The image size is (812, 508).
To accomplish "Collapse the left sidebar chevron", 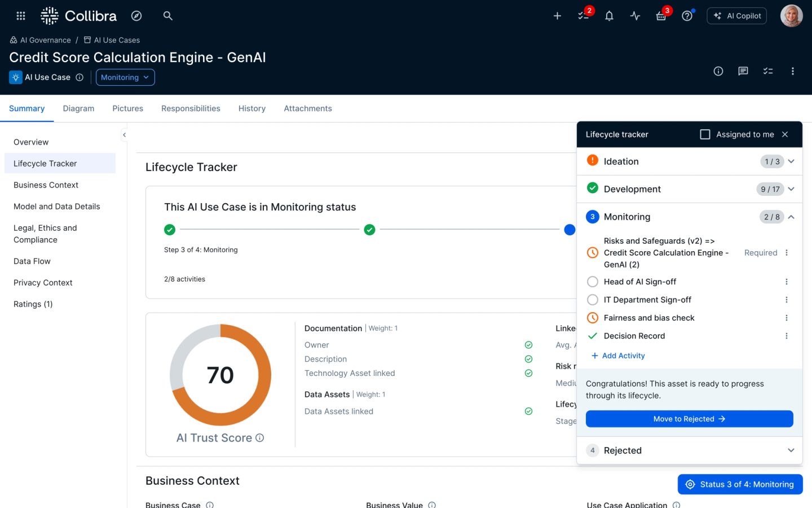I will click(124, 135).
